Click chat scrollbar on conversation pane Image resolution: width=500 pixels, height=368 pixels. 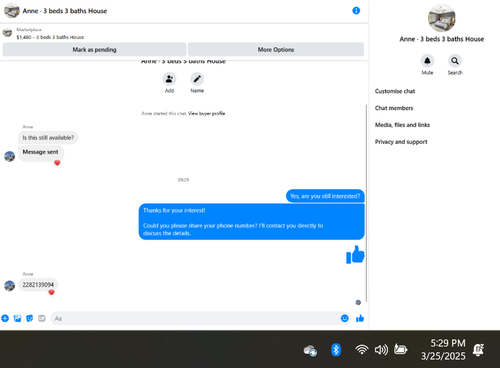(x=366, y=203)
